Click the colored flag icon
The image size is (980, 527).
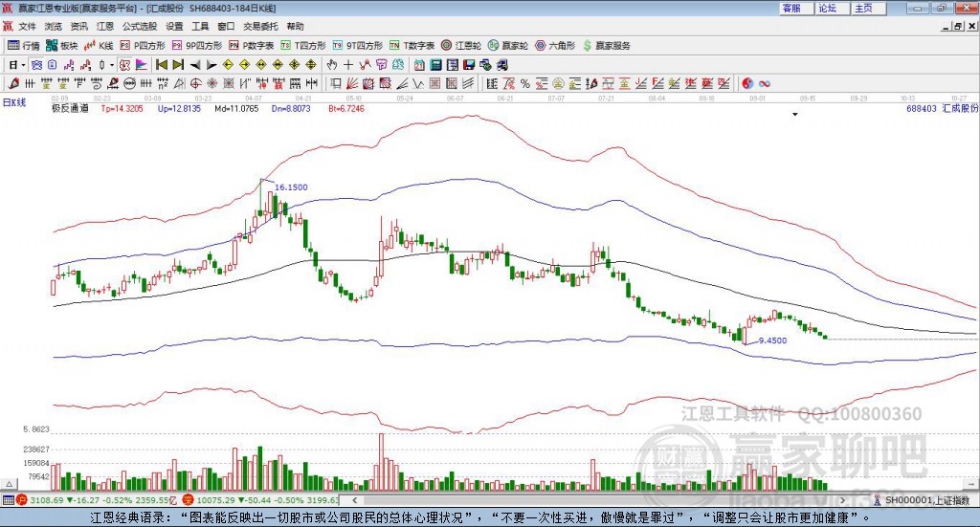pos(142,65)
